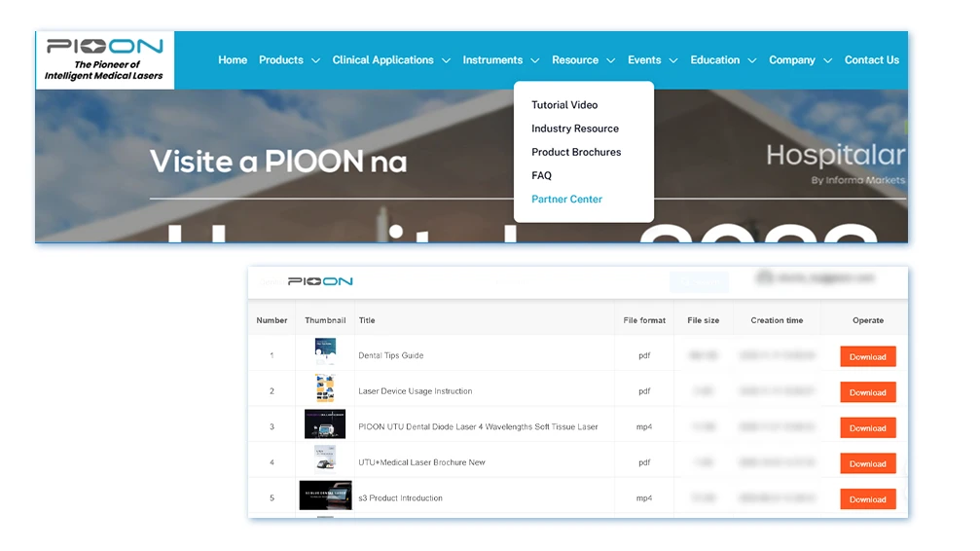
Task: Click the PIOON logo in the header
Action: click(105, 59)
